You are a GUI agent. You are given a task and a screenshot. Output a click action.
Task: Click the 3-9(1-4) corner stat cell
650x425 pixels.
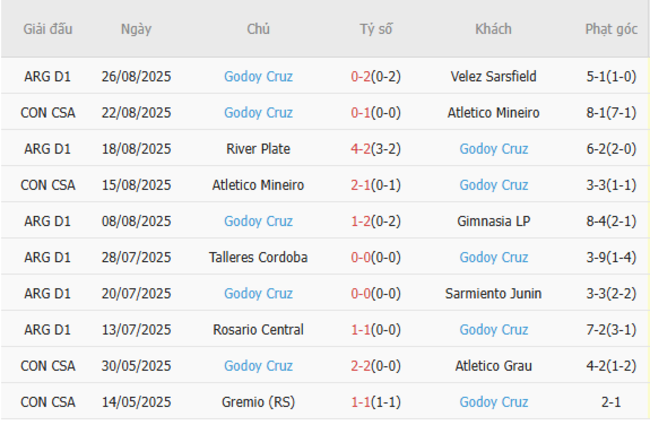[x=611, y=257]
